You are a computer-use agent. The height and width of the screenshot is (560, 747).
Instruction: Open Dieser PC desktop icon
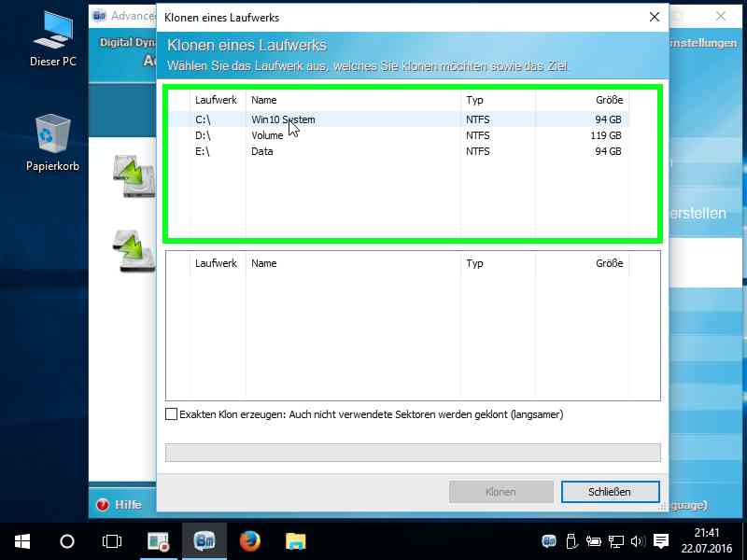(x=53, y=39)
